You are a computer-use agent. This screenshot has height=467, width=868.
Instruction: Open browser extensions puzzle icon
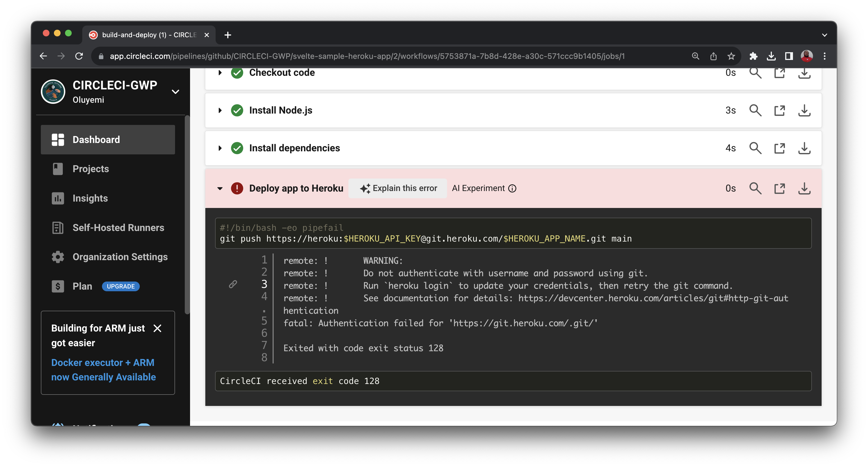753,56
